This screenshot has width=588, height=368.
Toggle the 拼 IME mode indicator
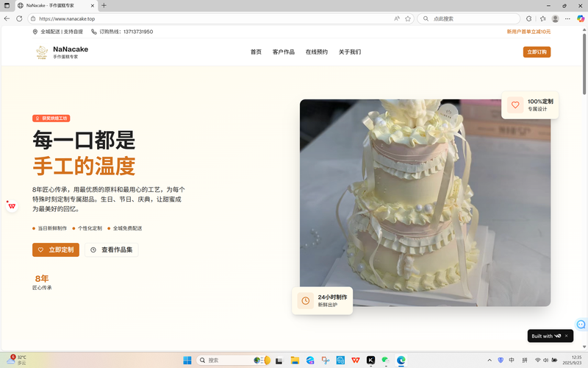coord(524,360)
